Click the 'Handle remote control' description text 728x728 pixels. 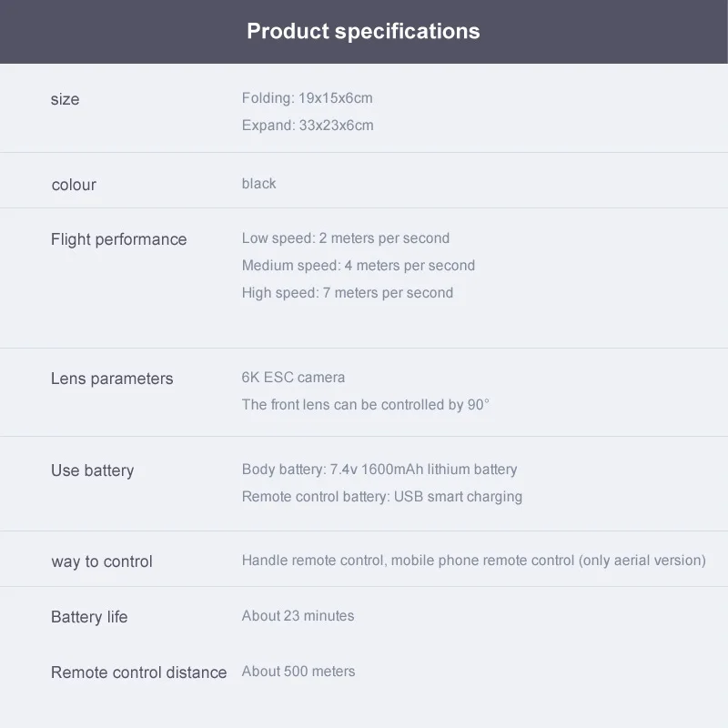point(473,561)
